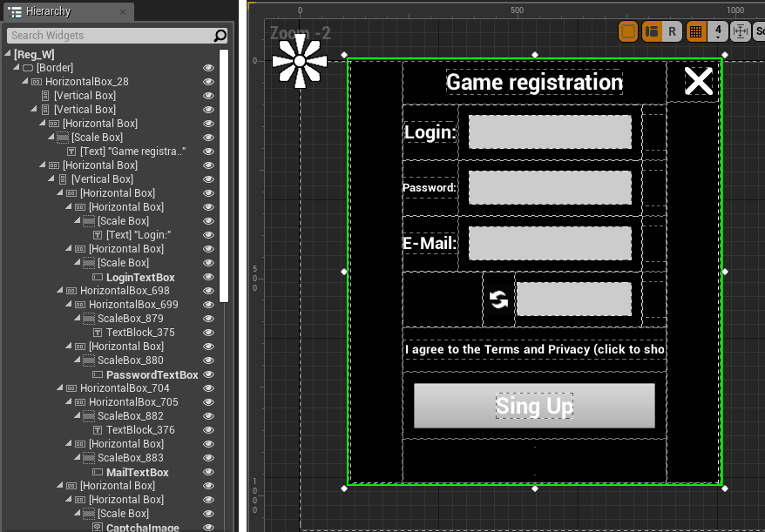Close the Hierarchy tab with its x

point(123,12)
